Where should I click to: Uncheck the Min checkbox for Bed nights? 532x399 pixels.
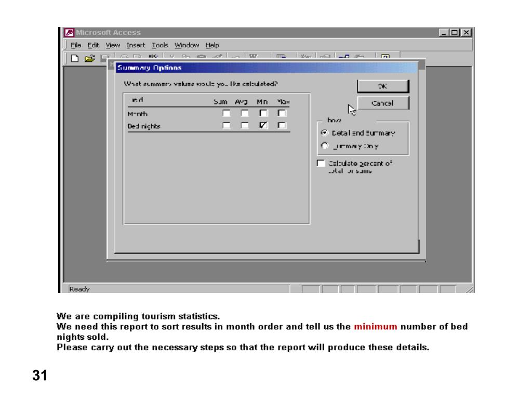point(263,126)
